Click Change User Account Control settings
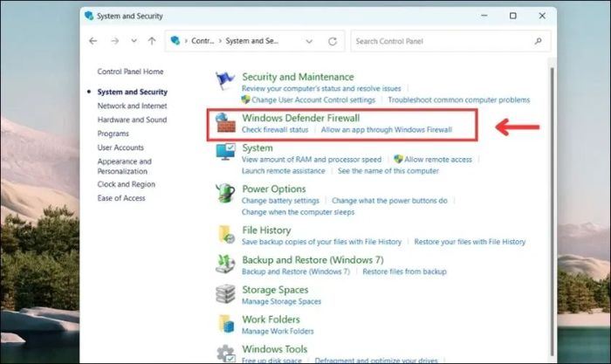Viewport: 611px width, 364px height. [x=313, y=100]
